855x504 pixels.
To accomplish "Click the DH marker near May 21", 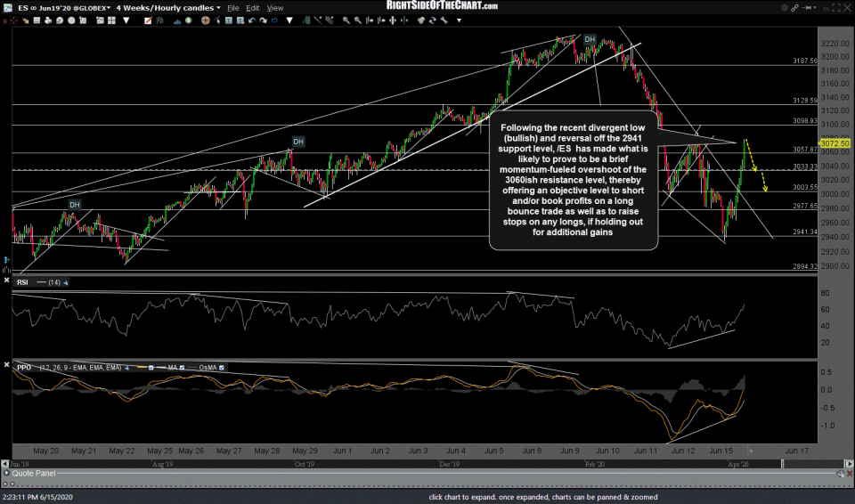I will click(x=75, y=205).
